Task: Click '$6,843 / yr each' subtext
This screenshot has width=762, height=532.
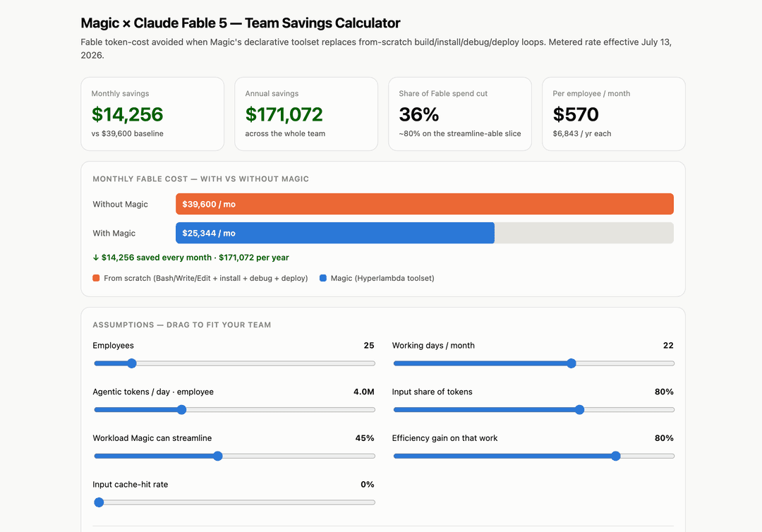Action: point(581,133)
